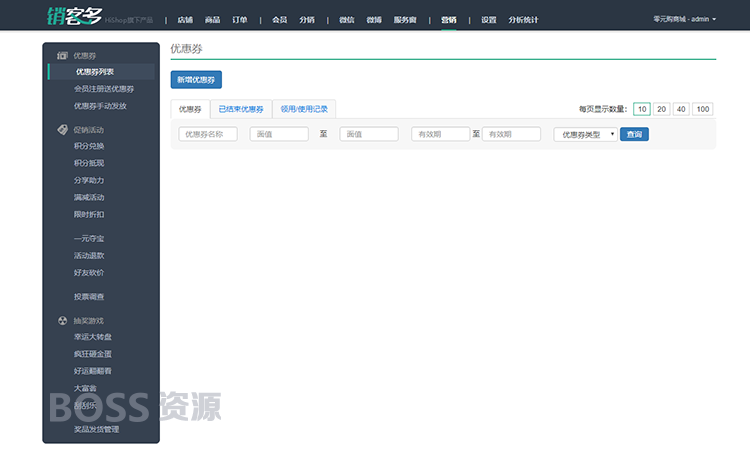The image size is (750, 472).
Task: Open 优惠券手动发放 in sidebar
Action: pos(100,106)
